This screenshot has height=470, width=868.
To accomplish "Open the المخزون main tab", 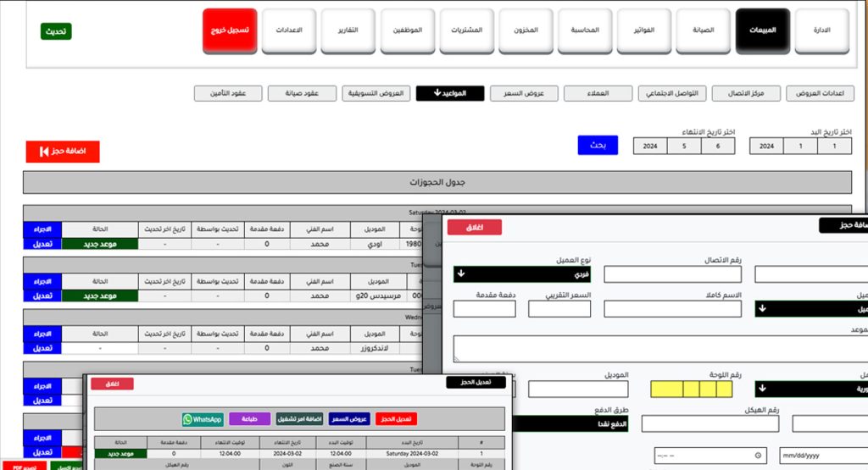I will click(526, 31).
